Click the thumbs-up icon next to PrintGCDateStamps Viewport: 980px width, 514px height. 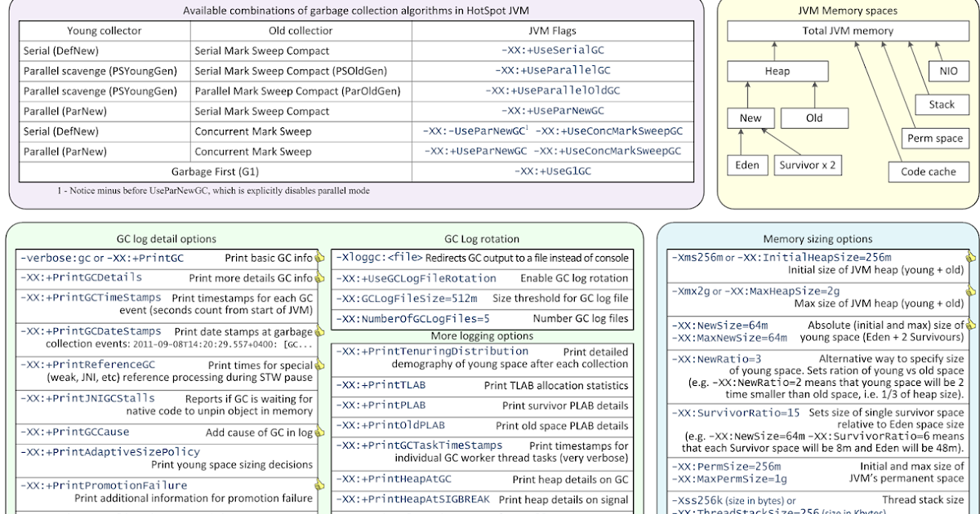coord(319,332)
